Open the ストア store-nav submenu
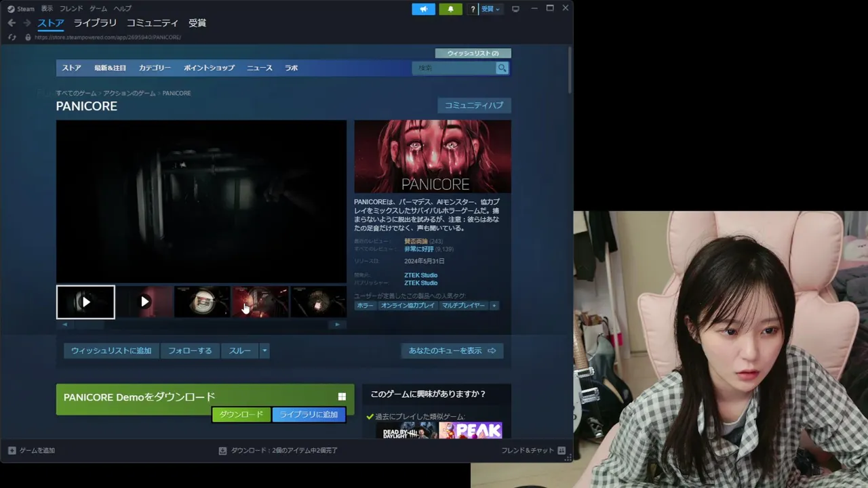 [71, 68]
